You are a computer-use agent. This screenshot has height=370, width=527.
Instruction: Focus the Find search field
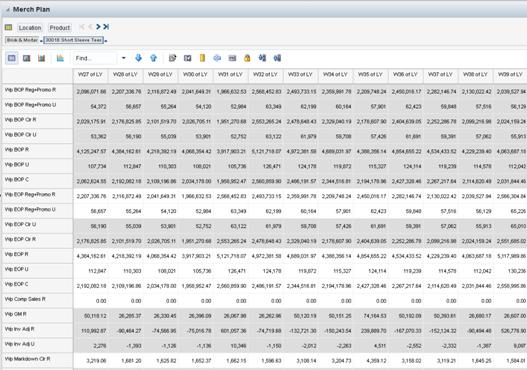point(94,58)
